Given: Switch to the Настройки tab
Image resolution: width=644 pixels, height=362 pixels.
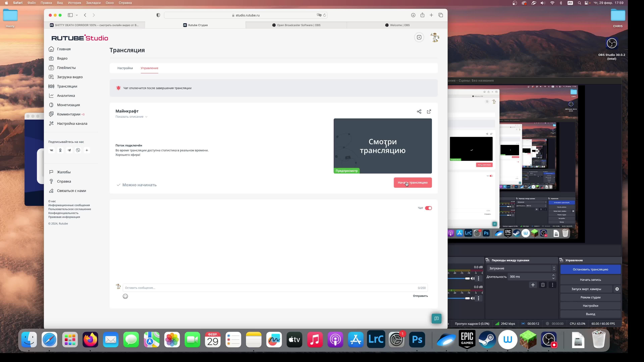Looking at the screenshot, I should (x=125, y=68).
